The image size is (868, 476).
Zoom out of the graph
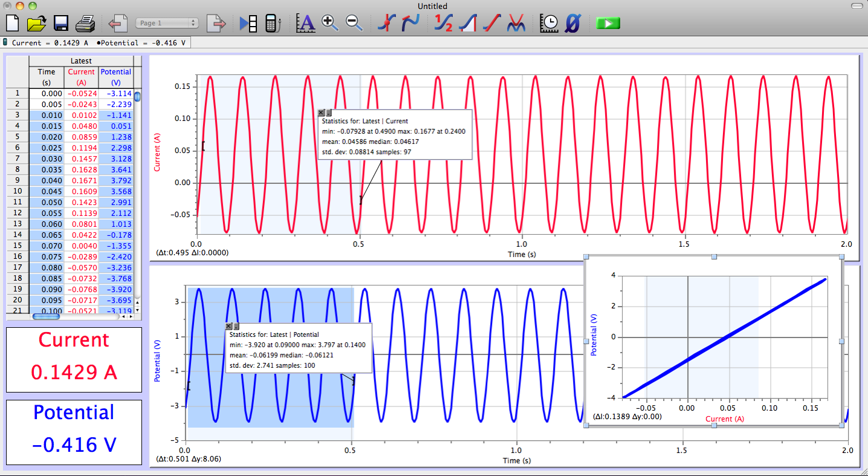(352, 23)
